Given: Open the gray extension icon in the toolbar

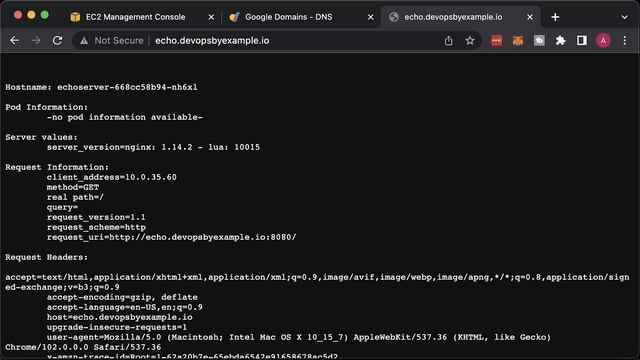Looking at the screenshot, I should (539, 40).
